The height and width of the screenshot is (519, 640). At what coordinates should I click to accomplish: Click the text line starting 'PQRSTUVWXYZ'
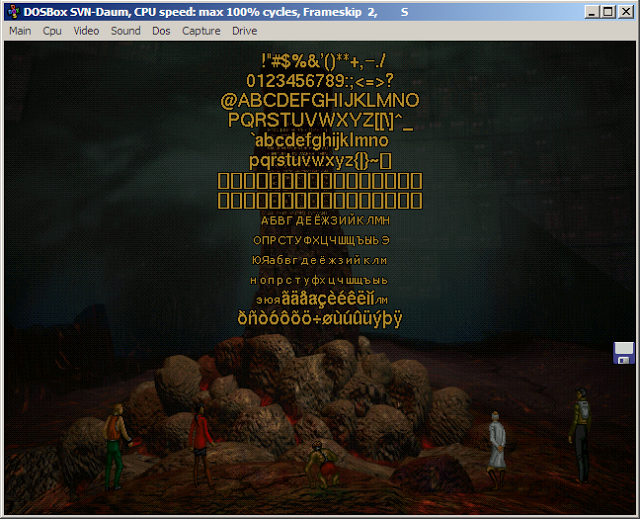click(320, 121)
